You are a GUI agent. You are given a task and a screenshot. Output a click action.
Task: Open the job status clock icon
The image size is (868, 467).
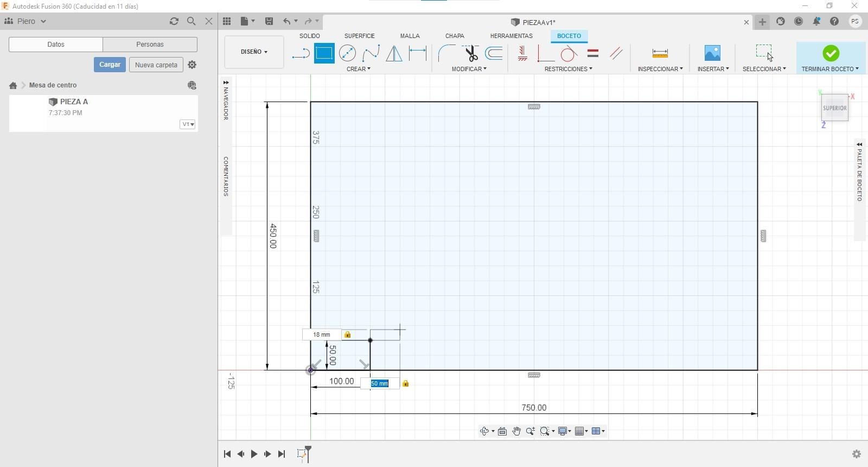click(x=799, y=21)
